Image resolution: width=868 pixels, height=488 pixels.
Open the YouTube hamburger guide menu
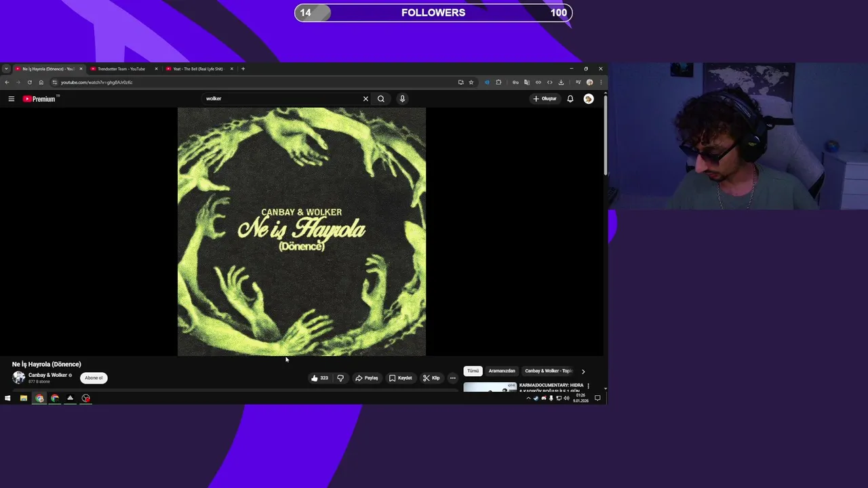tap(11, 99)
